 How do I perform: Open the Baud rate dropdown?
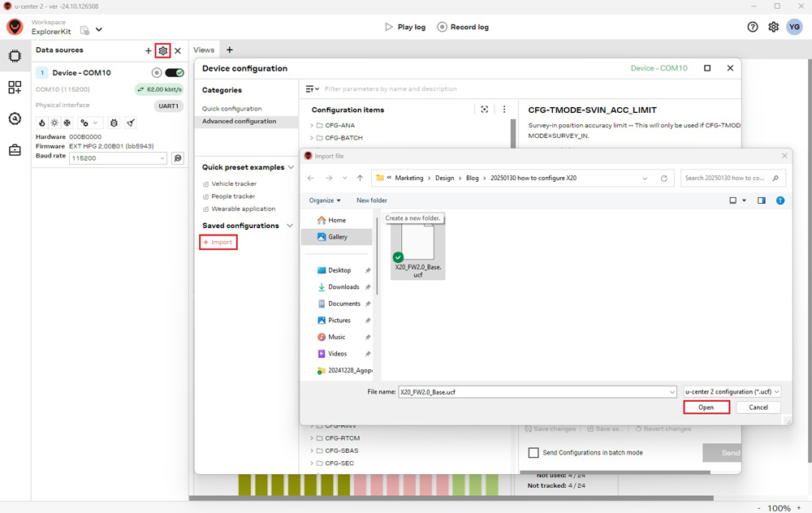coord(119,158)
